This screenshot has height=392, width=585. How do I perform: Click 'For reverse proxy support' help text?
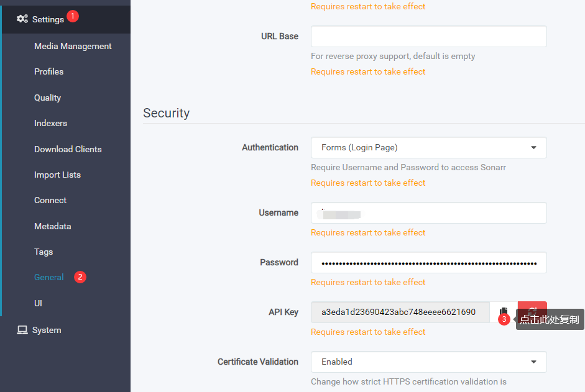coord(393,56)
